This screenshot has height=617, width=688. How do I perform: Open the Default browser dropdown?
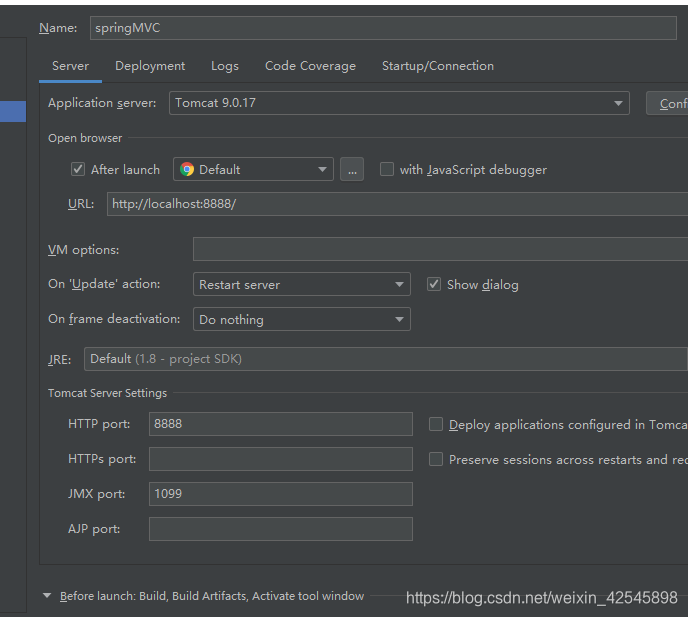pos(253,169)
